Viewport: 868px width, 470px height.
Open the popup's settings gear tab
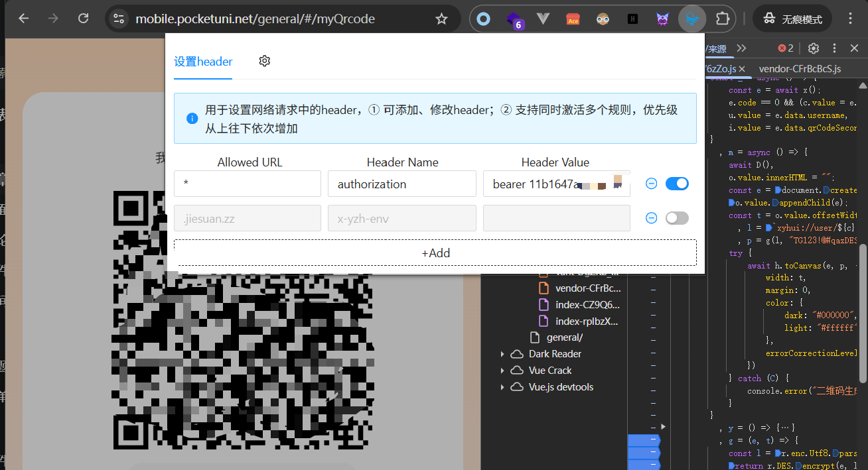coord(265,61)
